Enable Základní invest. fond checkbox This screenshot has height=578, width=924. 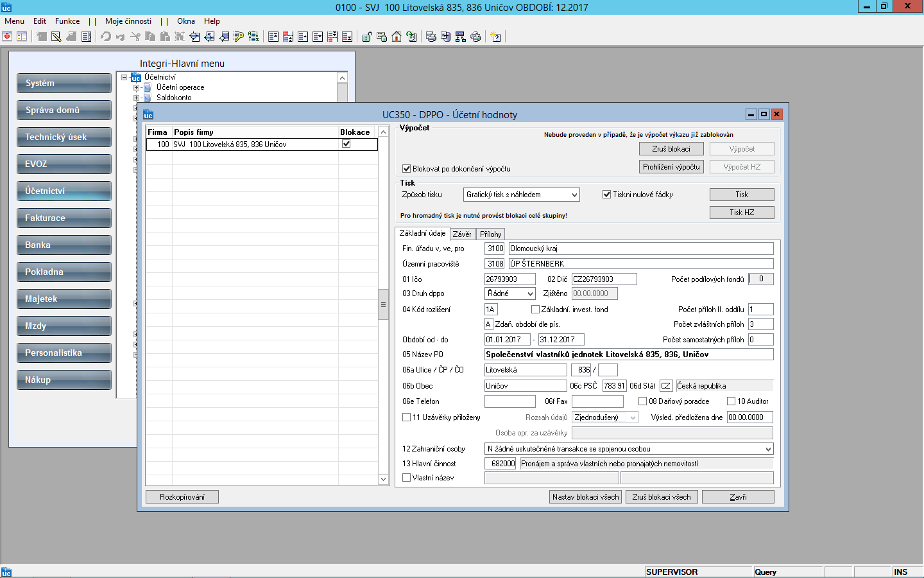[535, 310]
